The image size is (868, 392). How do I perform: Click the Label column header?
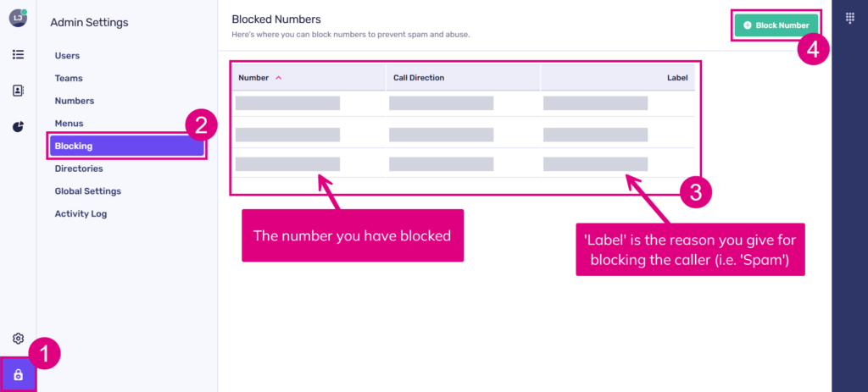[676, 78]
